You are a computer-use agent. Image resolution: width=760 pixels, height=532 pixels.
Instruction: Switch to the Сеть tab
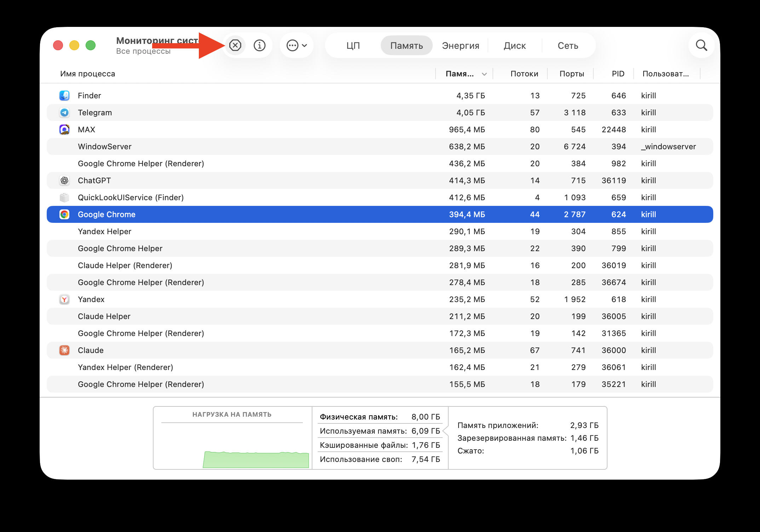coord(568,46)
